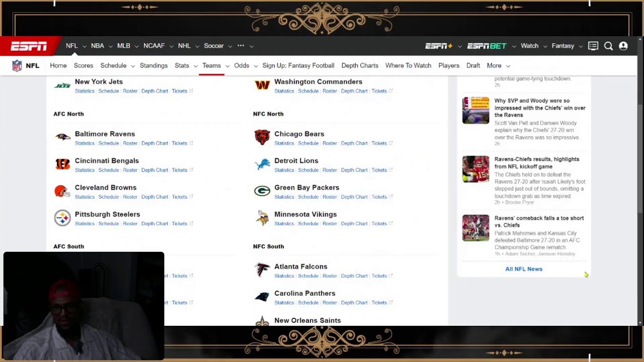Screen dimensions: 644x362
Task: Open the Odds tab
Action: point(242,66)
